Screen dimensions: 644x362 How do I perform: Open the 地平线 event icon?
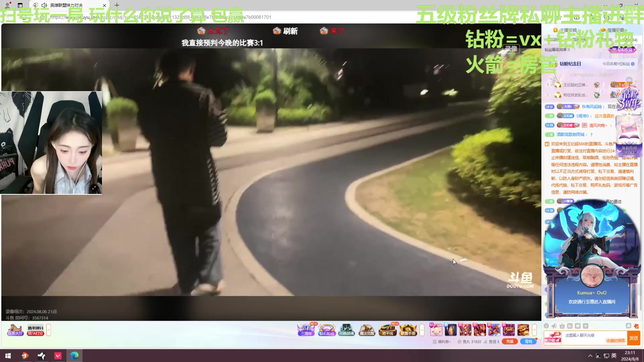387,330
